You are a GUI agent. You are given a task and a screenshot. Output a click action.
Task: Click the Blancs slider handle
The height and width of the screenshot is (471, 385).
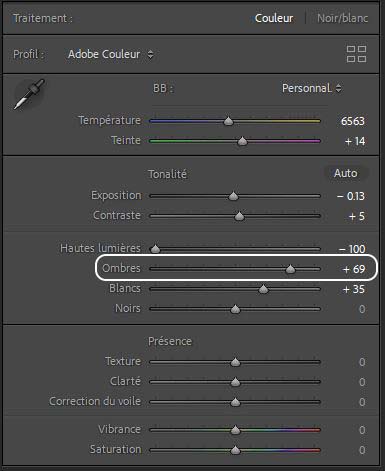click(x=263, y=289)
